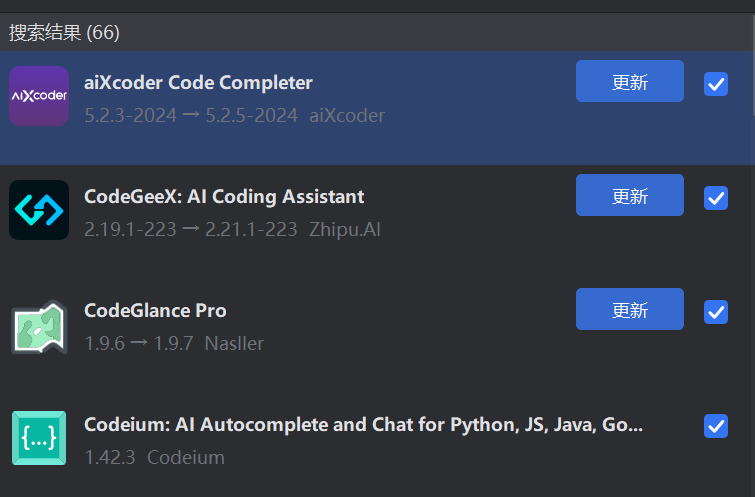
Task: Toggle the CodeGlance Pro enabled checkbox
Action: tap(716, 312)
